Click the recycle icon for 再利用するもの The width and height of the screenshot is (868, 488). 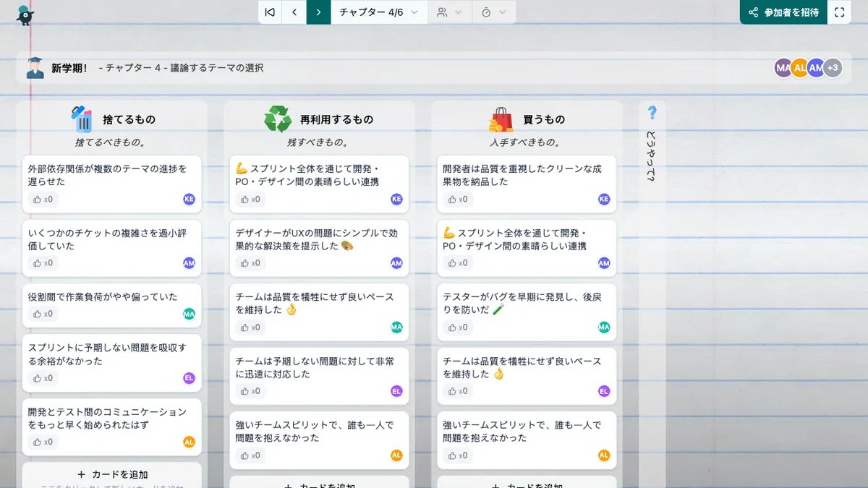277,119
